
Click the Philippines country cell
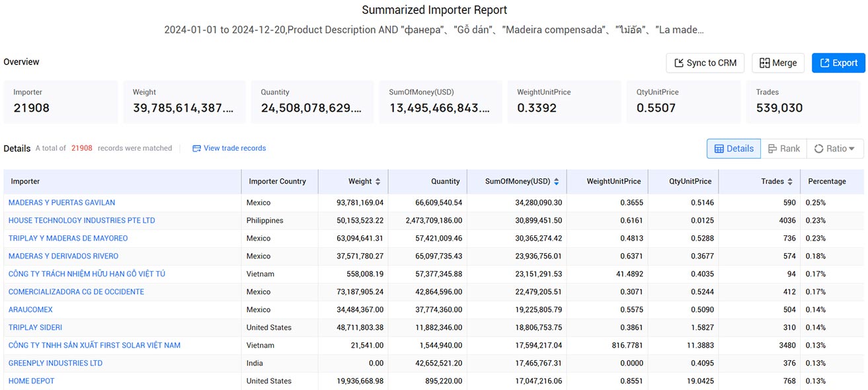click(265, 220)
